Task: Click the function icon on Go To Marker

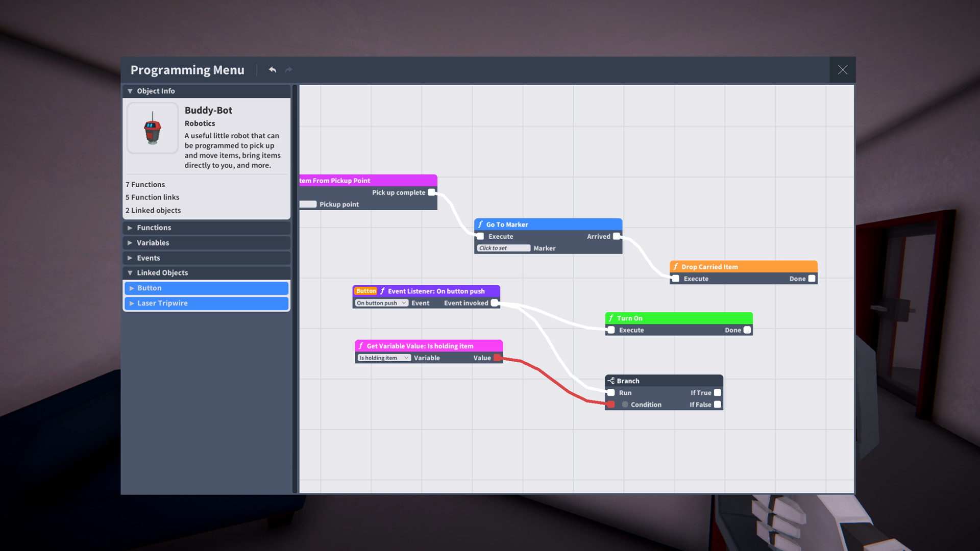Action: (480, 224)
